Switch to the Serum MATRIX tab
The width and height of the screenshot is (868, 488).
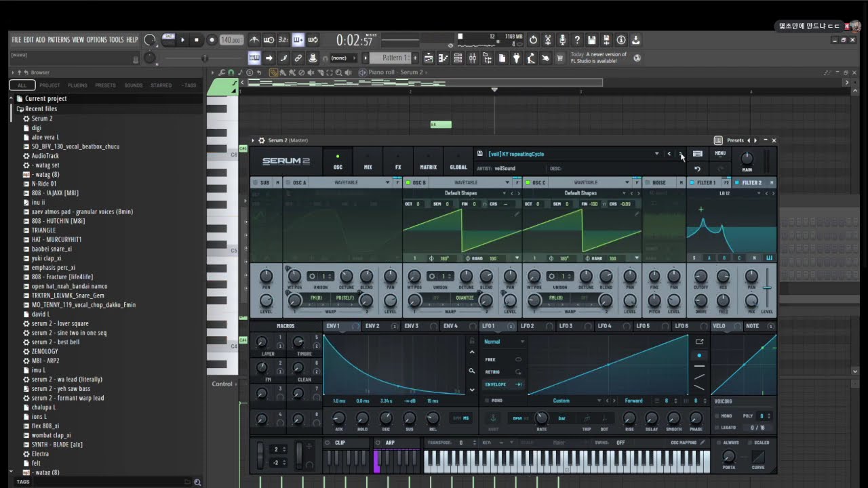pyautogui.click(x=428, y=163)
